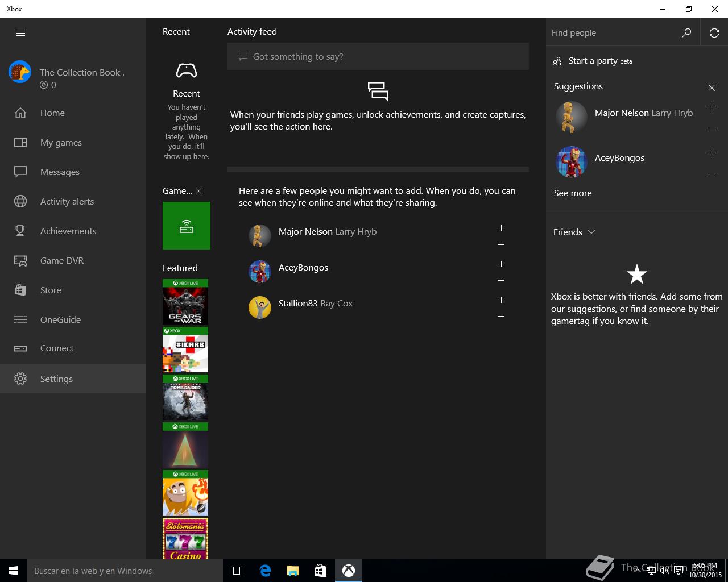Viewport: 728px width, 582px height.
Task: Open the Windows Start menu
Action: click(x=14, y=571)
